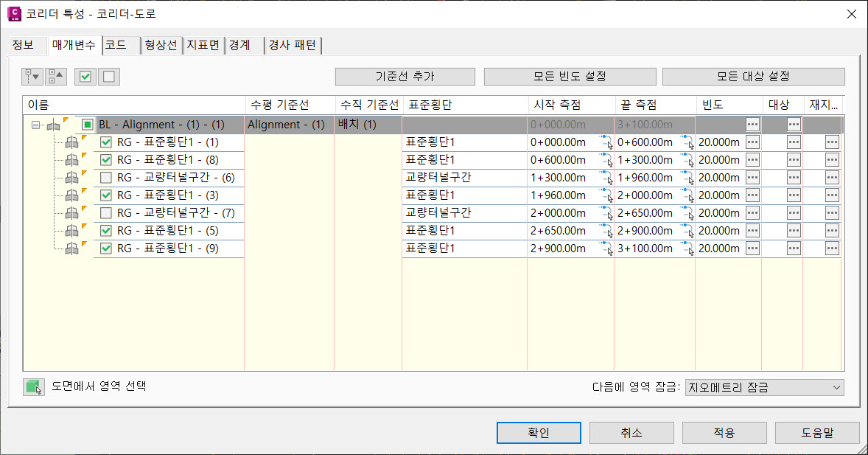Open frequency ellipsis for RG - 표준횡단1 - (3)

[x=752, y=195]
